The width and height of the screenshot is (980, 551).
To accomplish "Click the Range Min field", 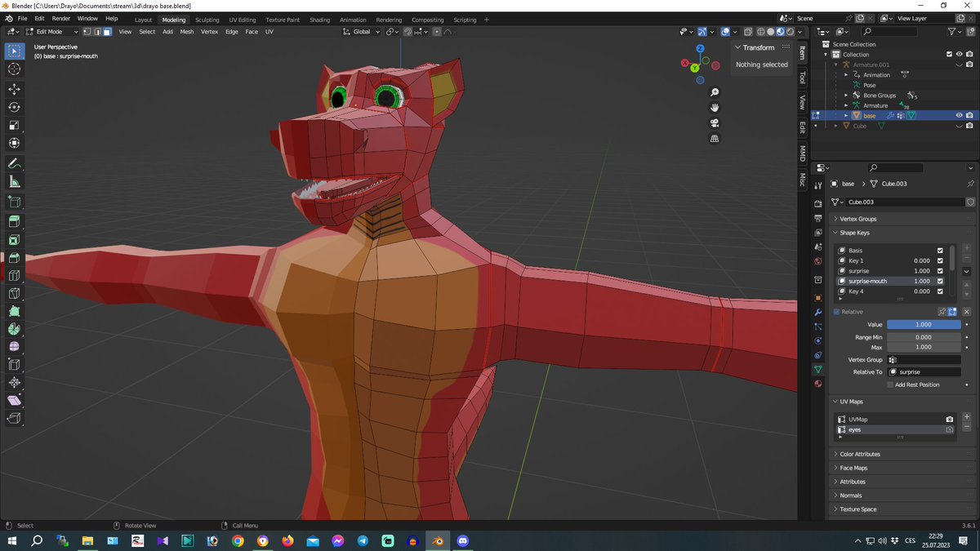I will pos(924,337).
